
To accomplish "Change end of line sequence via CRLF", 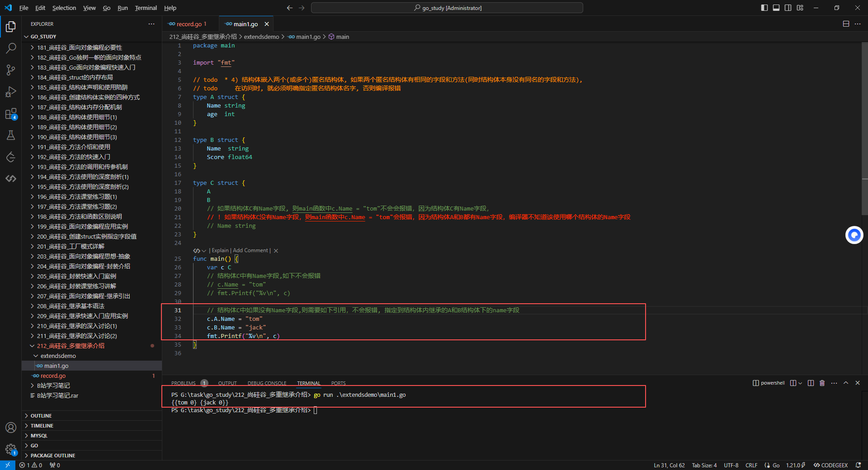I will coord(751,465).
